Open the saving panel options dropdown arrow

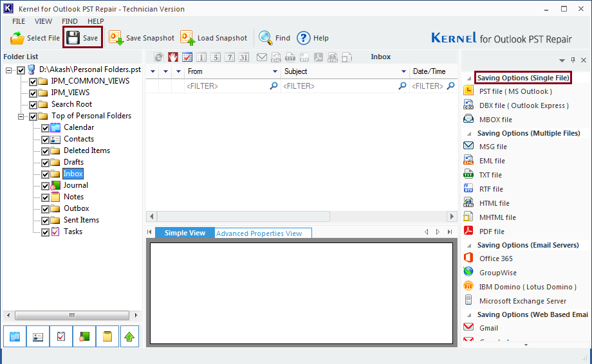click(562, 60)
